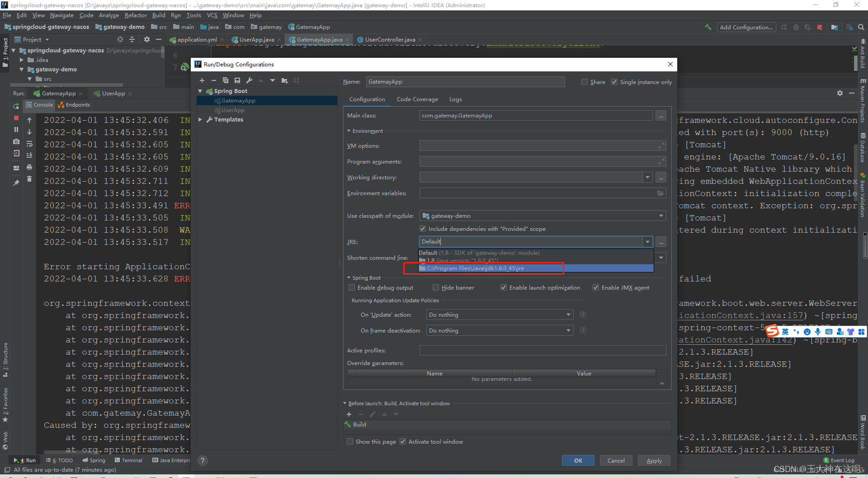The height and width of the screenshot is (478, 868).
Task: Sort configurations icon in dialog toolbar
Action: click(x=296, y=80)
